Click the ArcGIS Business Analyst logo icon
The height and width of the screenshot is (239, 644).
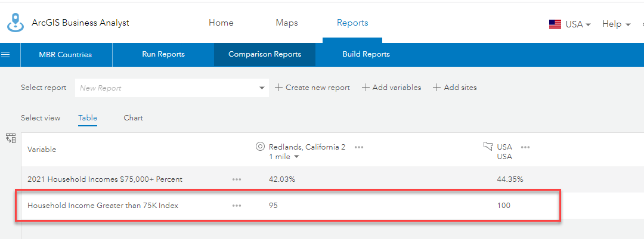[x=15, y=23]
